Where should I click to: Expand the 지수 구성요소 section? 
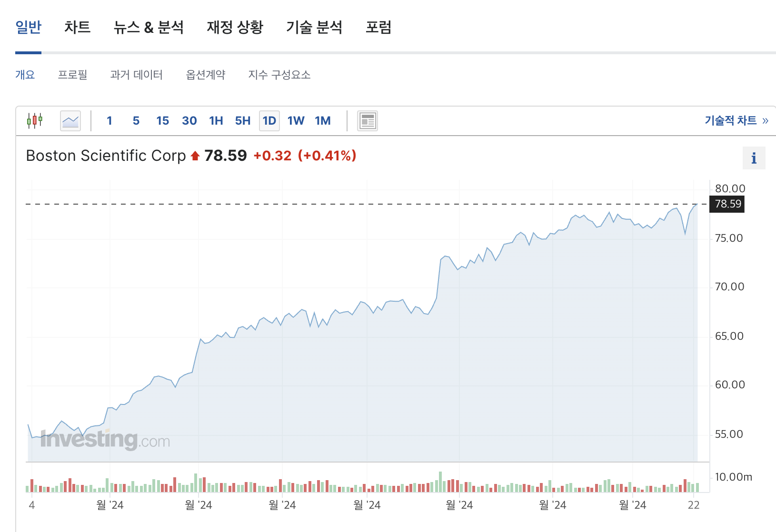279,75
